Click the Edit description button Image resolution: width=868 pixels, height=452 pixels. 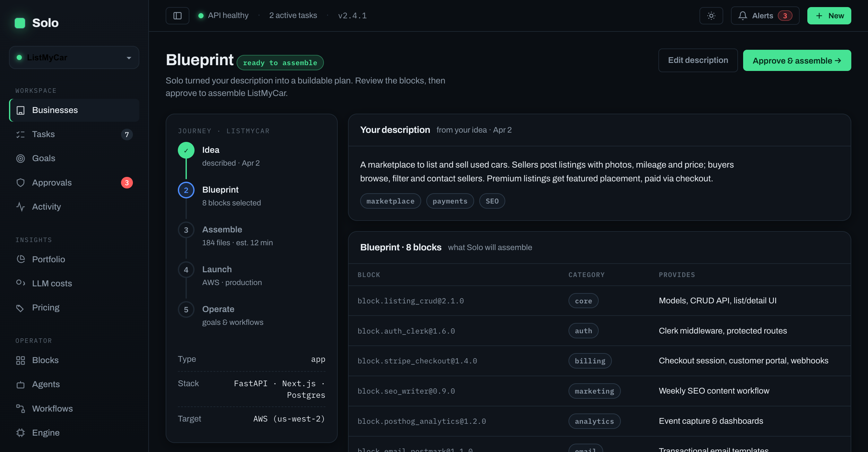pos(698,60)
